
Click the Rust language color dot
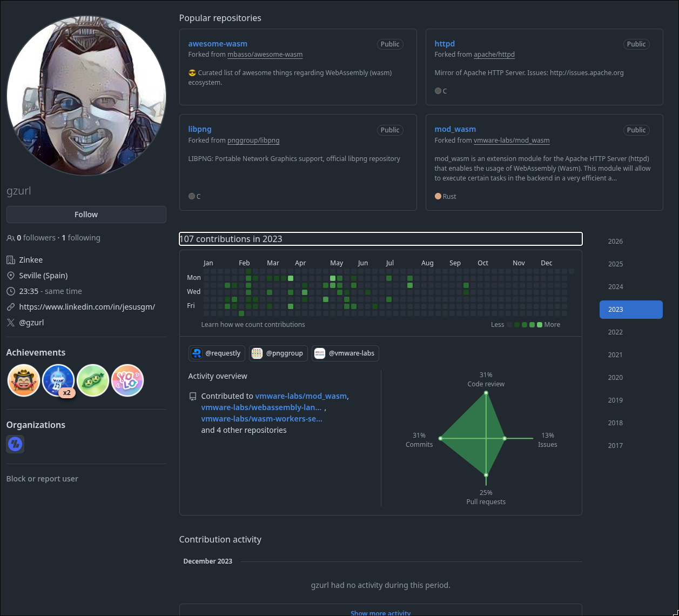click(x=438, y=196)
